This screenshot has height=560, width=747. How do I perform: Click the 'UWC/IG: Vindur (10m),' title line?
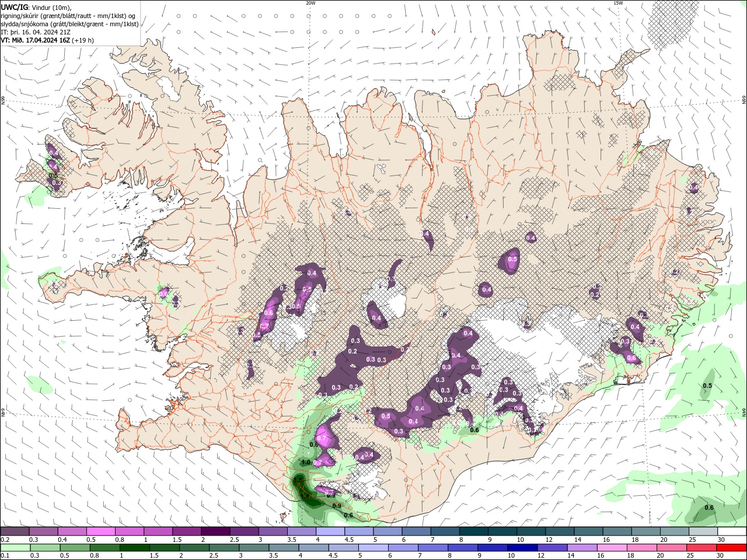tap(35, 7)
